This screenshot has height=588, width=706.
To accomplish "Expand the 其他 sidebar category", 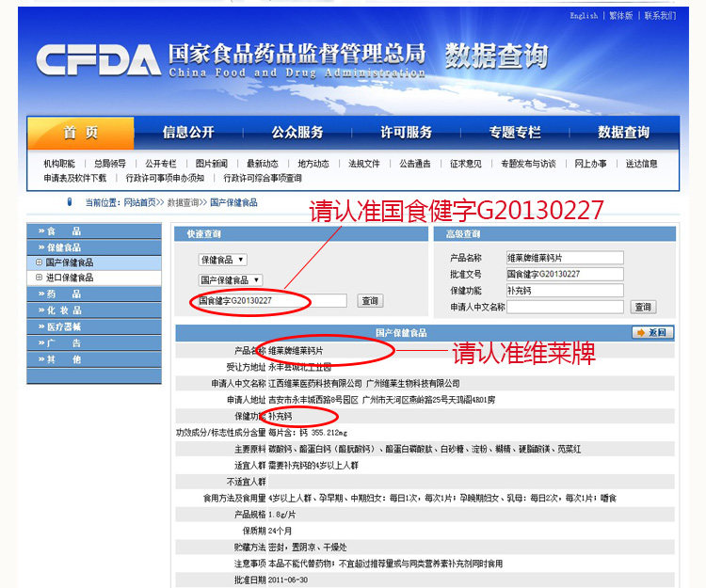I will point(94,359).
